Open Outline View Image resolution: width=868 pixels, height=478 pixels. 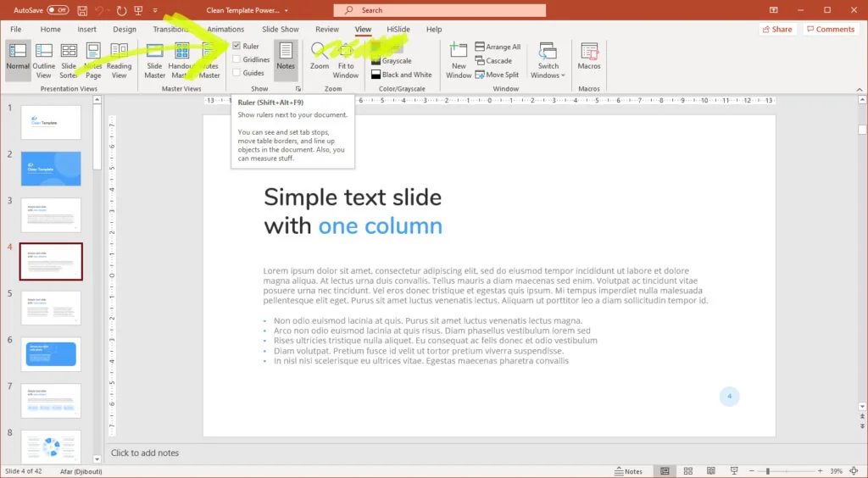pyautogui.click(x=44, y=60)
